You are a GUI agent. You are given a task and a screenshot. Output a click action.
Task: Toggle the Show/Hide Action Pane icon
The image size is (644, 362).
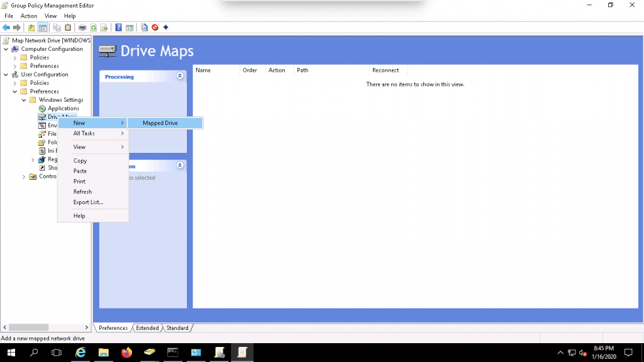click(x=130, y=28)
